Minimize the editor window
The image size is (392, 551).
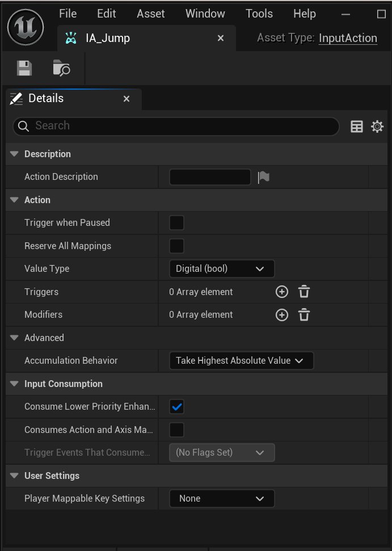(345, 14)
